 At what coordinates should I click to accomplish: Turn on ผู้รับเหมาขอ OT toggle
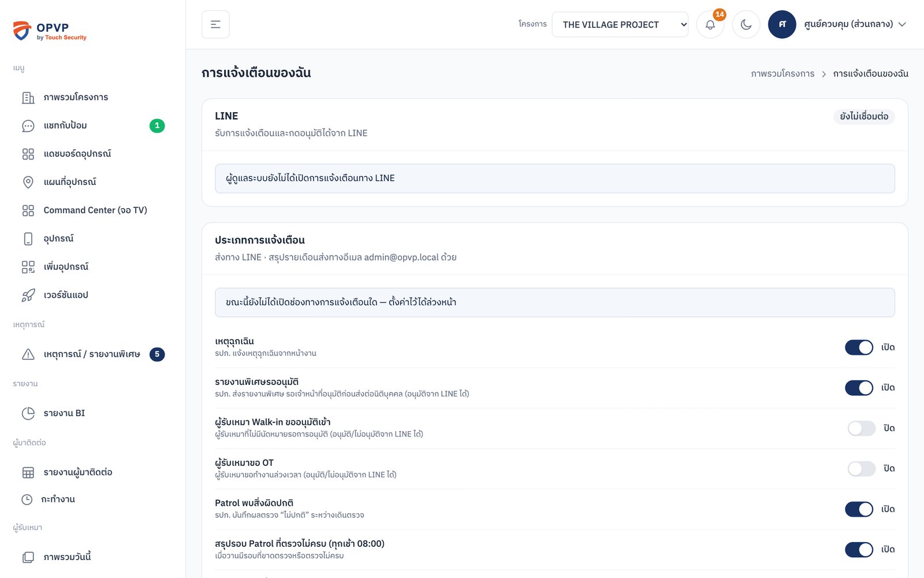click(862, 469)
